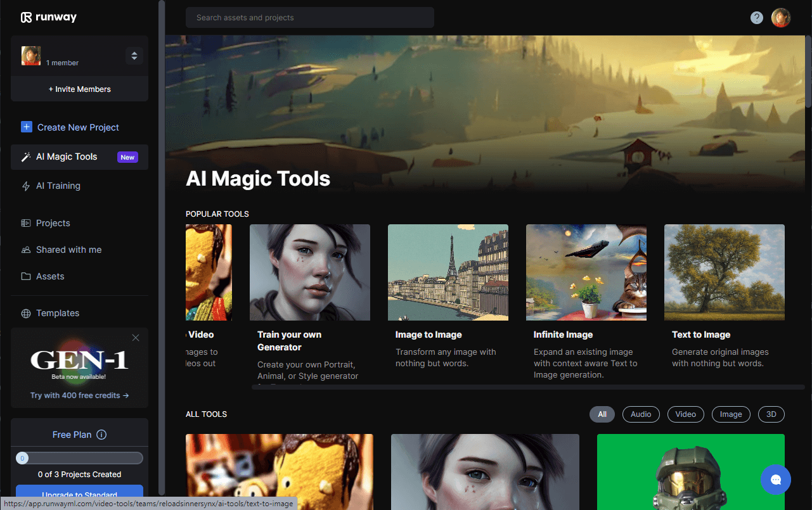Click the AI Magic Tools page heading
The image size is (812, 510).
click(x=258, y=179)
